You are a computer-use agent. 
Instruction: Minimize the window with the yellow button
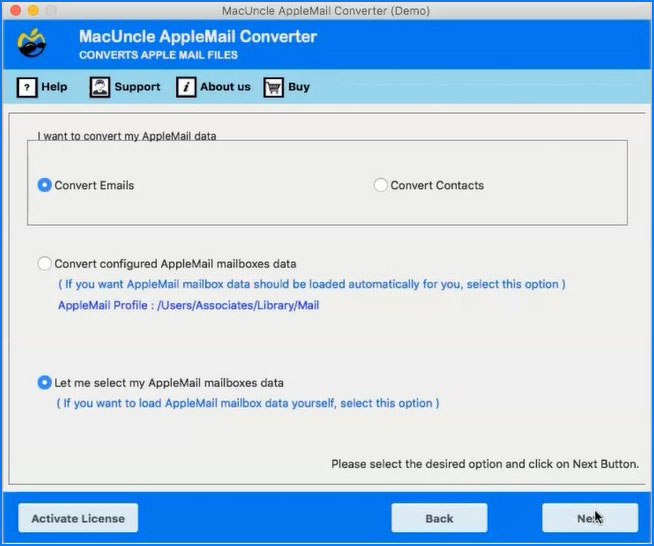33,10
